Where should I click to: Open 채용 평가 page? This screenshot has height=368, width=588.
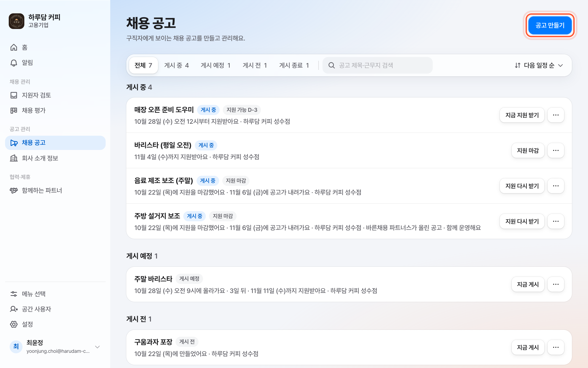(x=55, y=110)
